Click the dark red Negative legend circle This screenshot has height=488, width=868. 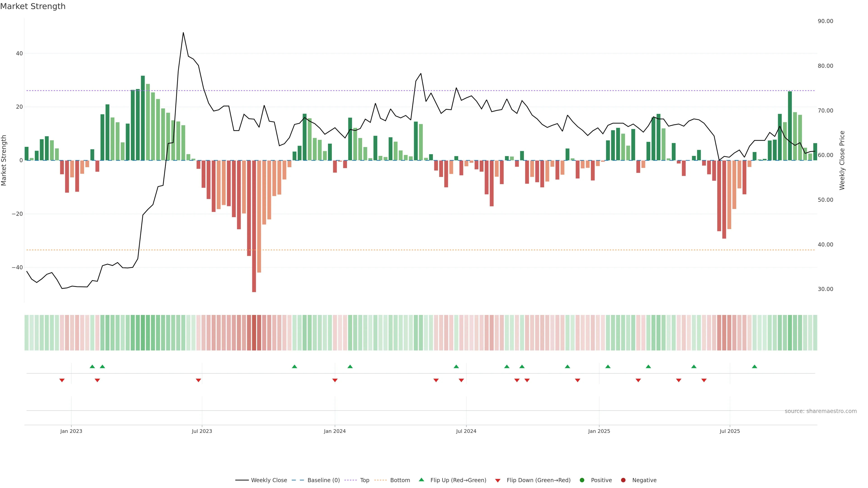point(623,480)
